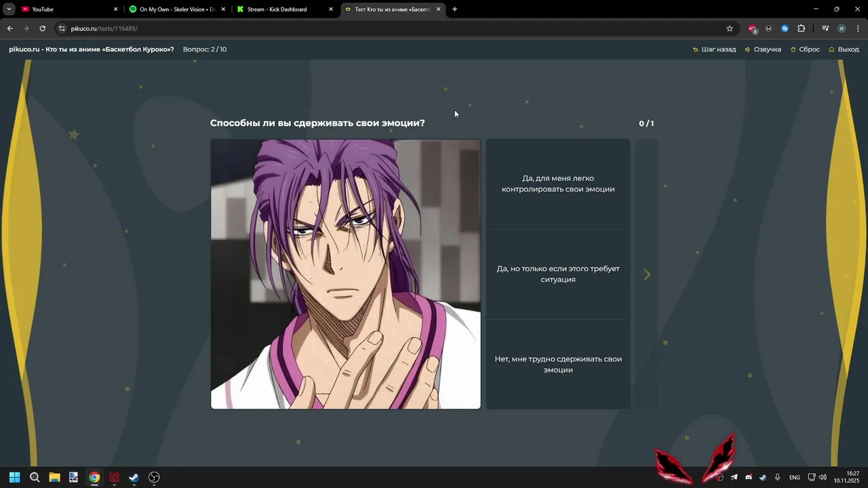Viewport: 868px width, 488px height.
Task: Click the question text 'Способны ли вы сдерживать свои эмоции?'
Action: pos(317,123)
